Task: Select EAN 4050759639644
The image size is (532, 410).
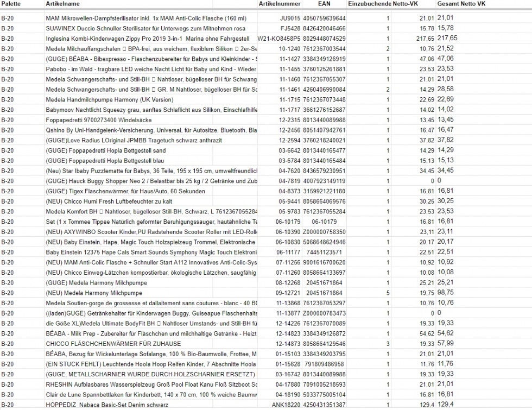Action: point(324,18)
